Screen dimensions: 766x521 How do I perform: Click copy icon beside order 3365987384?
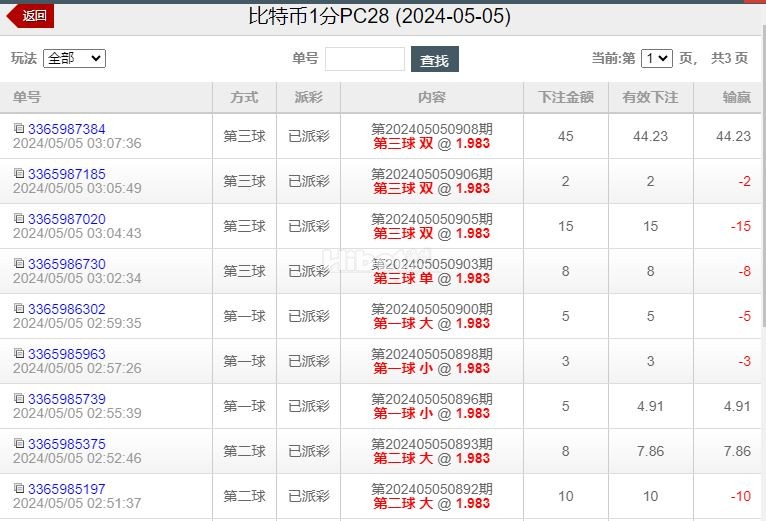point(19,128)
